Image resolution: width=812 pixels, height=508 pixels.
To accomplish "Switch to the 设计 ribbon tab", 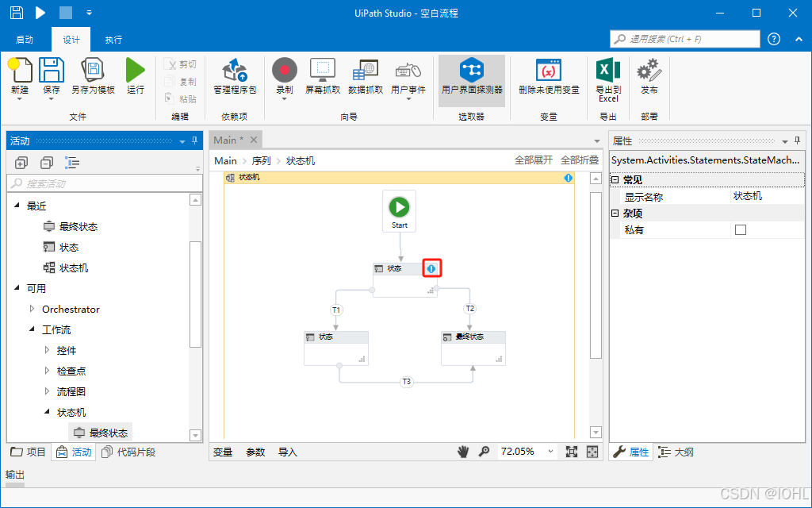I will (x=71, y=40).
